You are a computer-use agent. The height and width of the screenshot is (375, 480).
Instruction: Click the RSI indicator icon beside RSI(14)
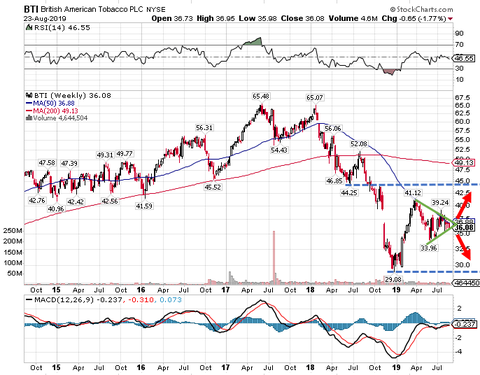click(x=29, y=28)
